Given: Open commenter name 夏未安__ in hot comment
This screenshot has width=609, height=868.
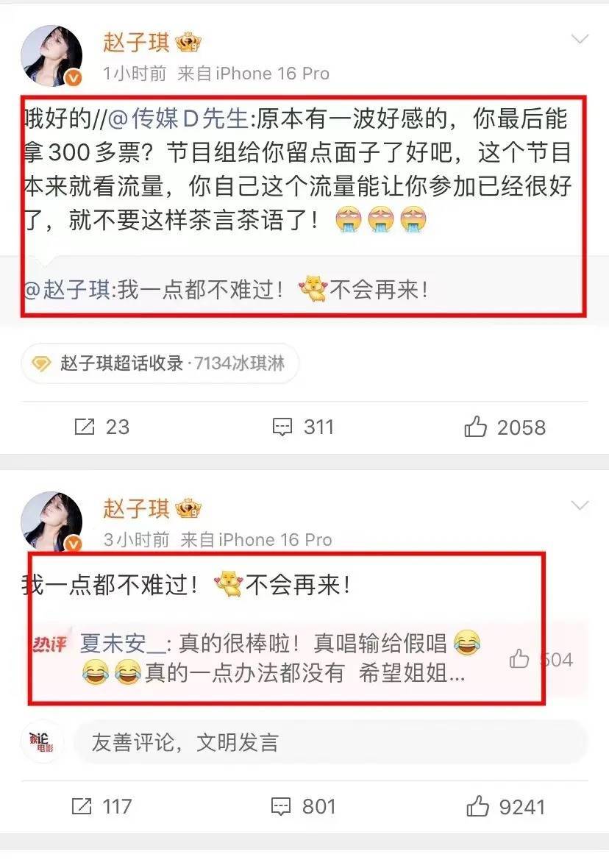Looking at the screenshot, I should pos(122,643).
